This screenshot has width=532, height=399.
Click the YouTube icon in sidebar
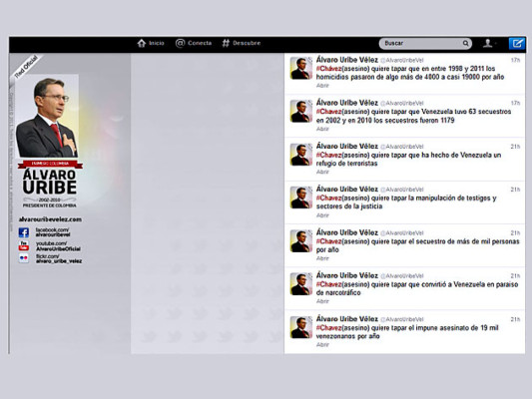click(x=23, y=245)
